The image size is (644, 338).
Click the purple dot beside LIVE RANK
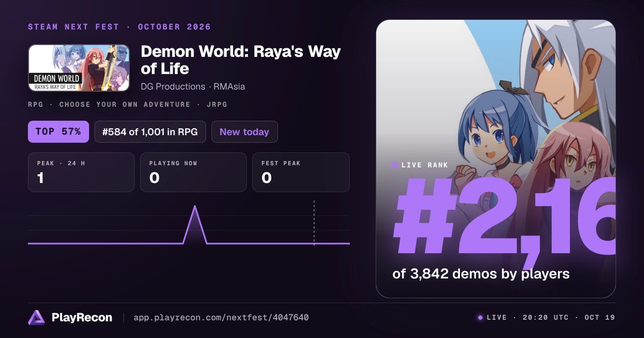click(395, 165)
